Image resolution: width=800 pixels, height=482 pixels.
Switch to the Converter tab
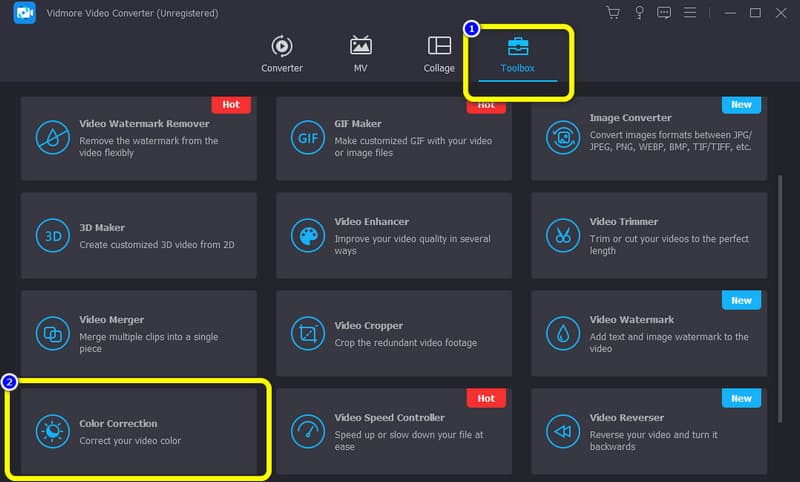282,54
